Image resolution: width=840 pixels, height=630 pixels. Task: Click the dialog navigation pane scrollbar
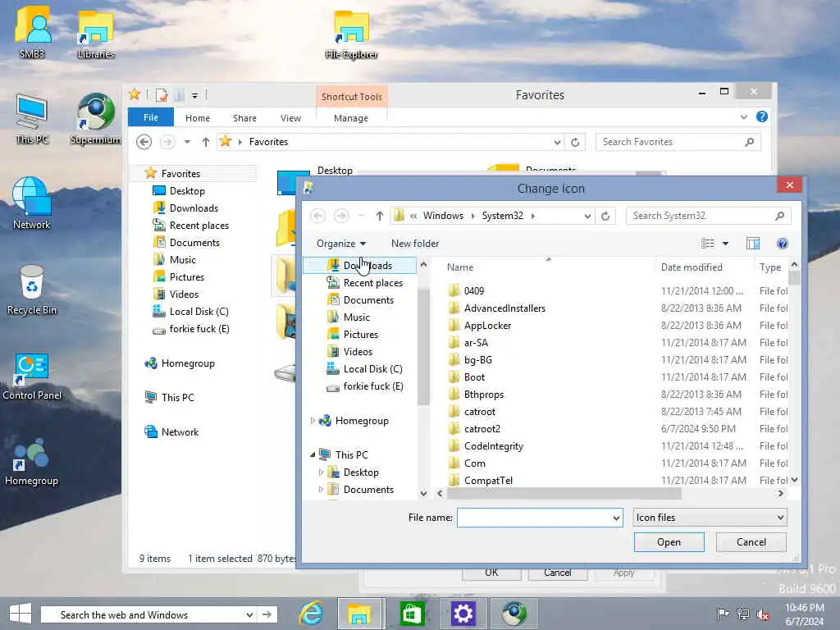[423, 346]
